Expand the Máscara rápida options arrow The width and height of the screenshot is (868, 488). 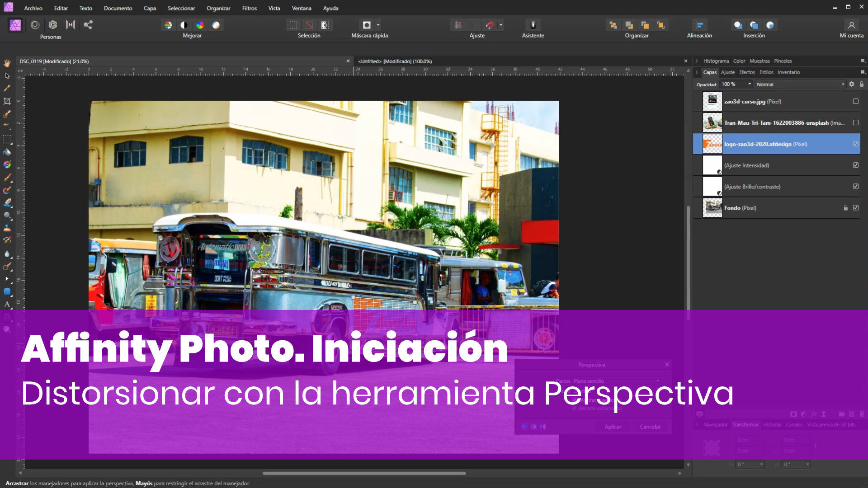coord(378,25)
